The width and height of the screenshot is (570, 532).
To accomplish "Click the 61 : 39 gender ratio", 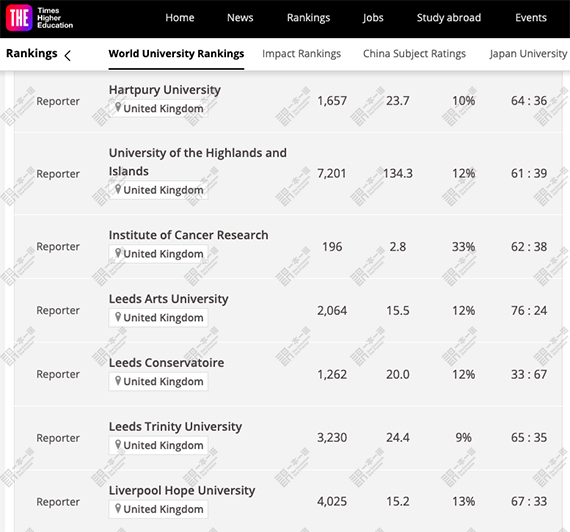I will (x=529, y=173).
